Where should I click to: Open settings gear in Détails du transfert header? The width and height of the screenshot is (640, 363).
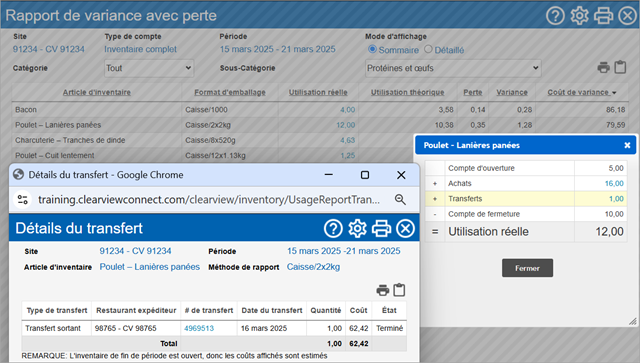(x=357, y=228)
